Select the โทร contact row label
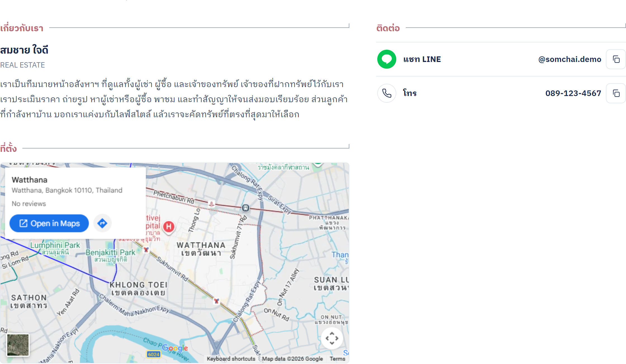This screenshot has height=364, width=626. coord(410,93)
